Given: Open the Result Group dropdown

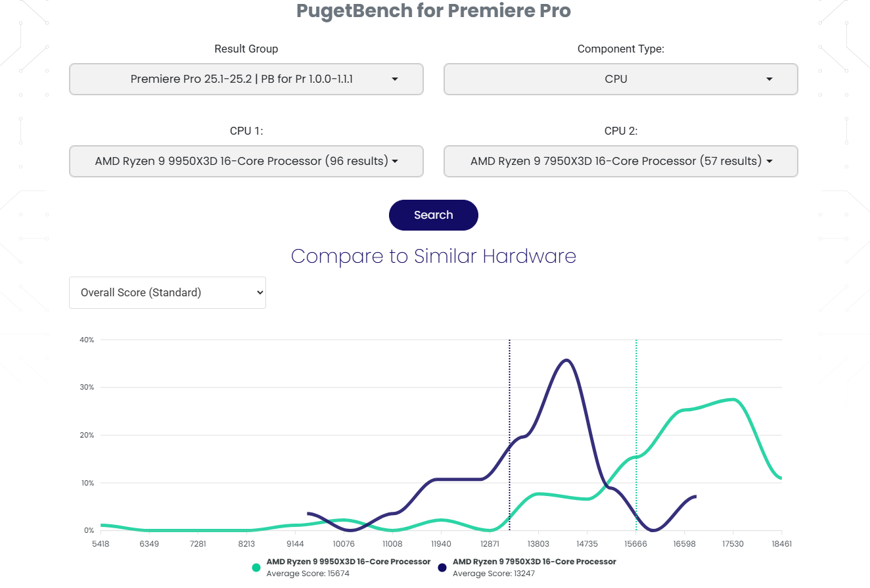Looking at the screenshot, I should (x=246, y=79).
